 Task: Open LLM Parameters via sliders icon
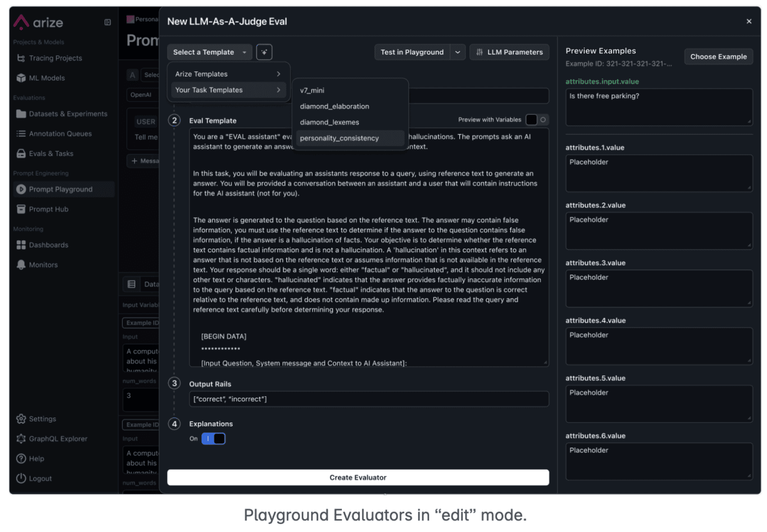(x=481, y=52)
